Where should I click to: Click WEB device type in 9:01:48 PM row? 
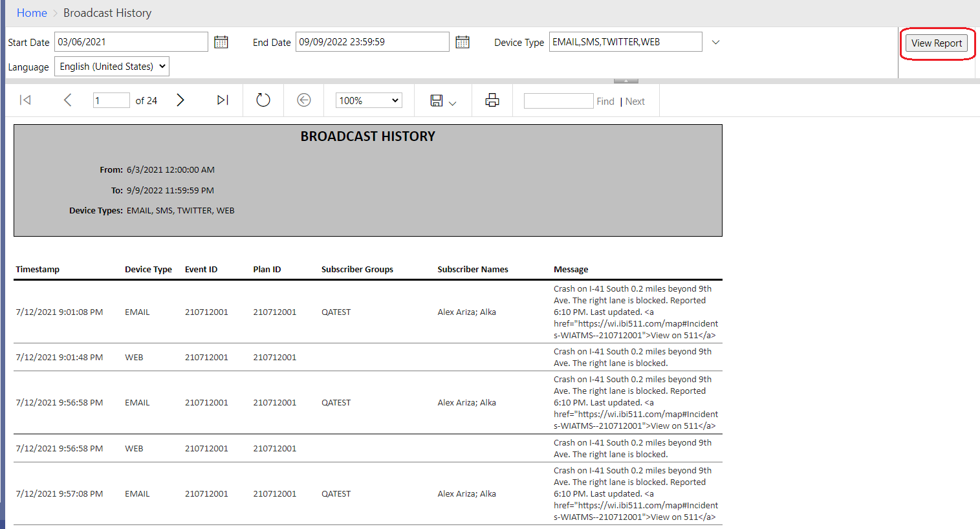tap(134, 358)
